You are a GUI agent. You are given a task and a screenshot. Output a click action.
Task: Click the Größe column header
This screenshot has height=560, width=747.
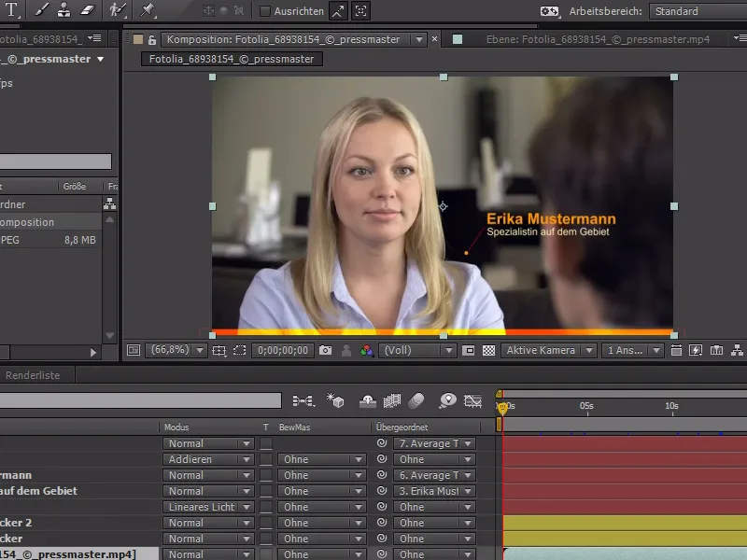pyautogui.click(x=75, y=186)
